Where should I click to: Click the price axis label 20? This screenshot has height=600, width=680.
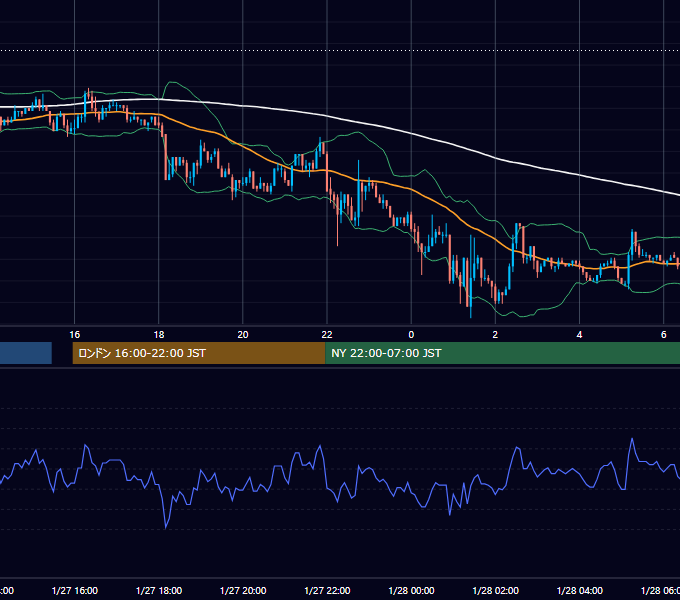[x=243, y=334]
